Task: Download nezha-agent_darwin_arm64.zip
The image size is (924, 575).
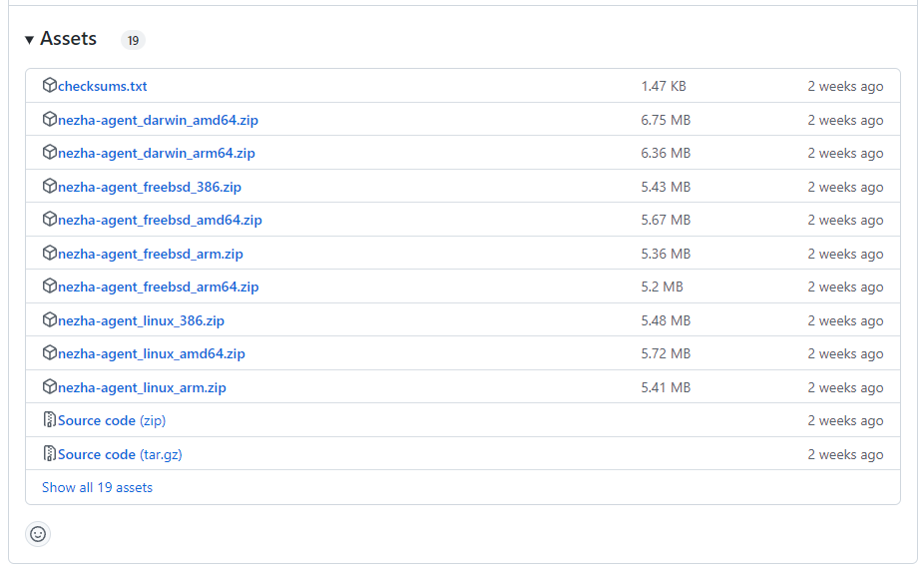Action: point(156,154)
